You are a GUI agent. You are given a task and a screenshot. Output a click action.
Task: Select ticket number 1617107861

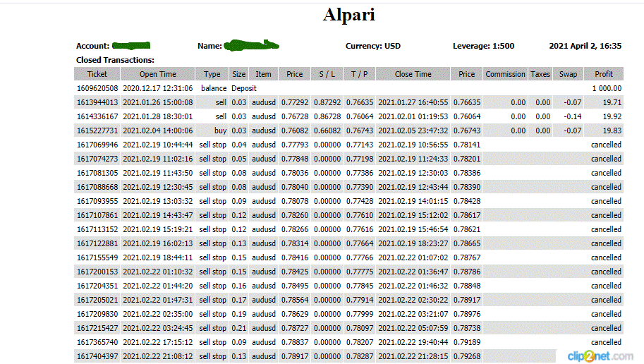97,215
